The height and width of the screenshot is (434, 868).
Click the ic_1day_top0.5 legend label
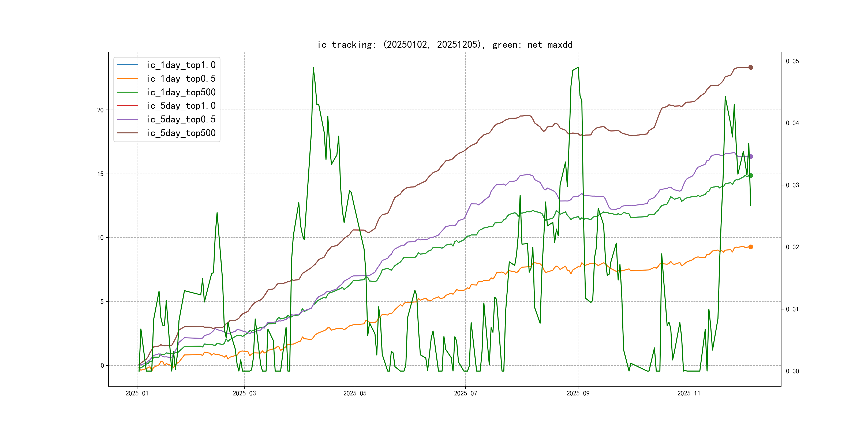181,78
